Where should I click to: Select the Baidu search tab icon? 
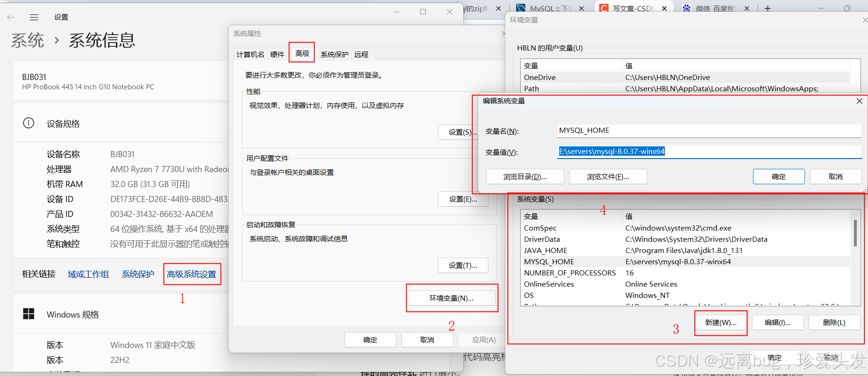(x=687, y=8)
